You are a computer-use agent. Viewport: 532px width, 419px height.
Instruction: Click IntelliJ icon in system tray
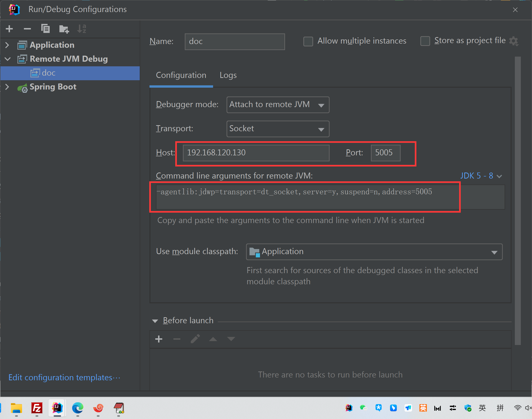349,408
